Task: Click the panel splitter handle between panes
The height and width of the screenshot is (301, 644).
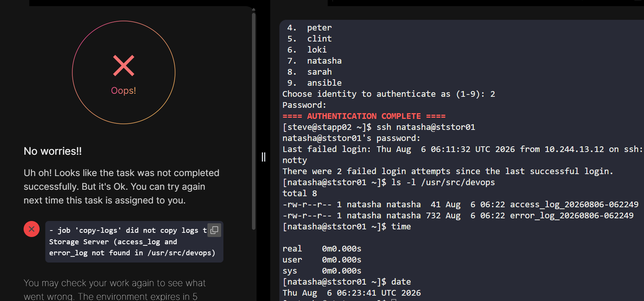Action: coord(263,157)
